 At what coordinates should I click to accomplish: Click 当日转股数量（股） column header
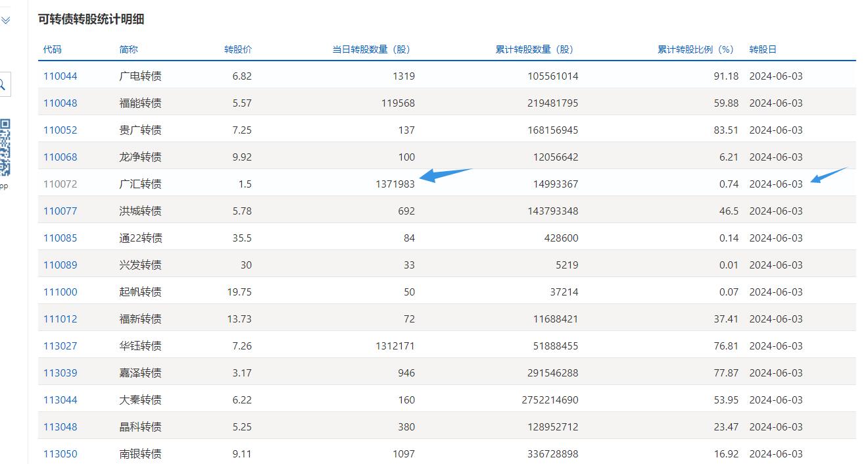click(x=371, y=49)
